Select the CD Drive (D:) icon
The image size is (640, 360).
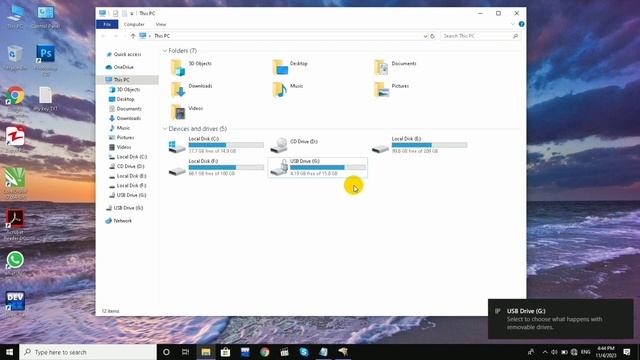point(279,145)
